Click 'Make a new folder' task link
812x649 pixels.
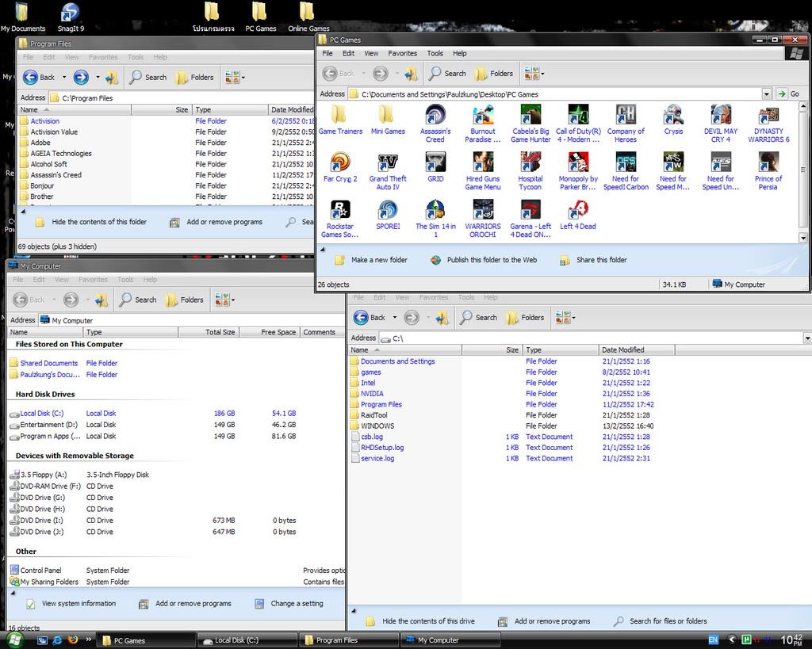379,260
